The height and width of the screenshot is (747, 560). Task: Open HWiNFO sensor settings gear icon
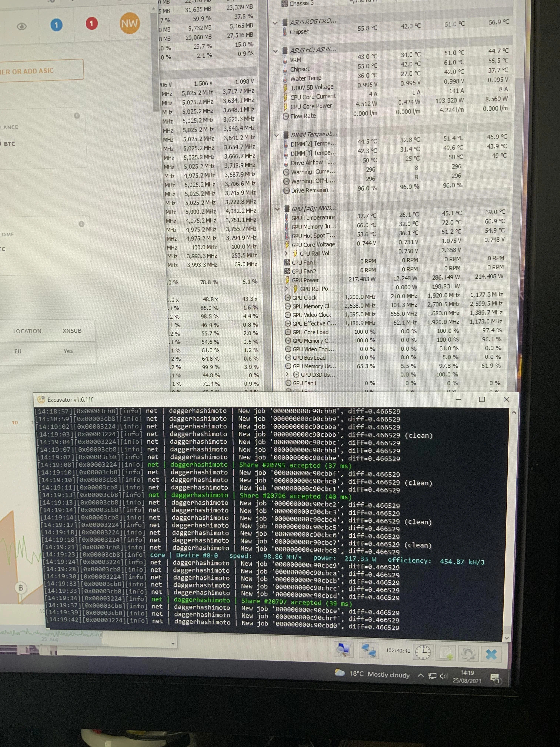point(468,654)
